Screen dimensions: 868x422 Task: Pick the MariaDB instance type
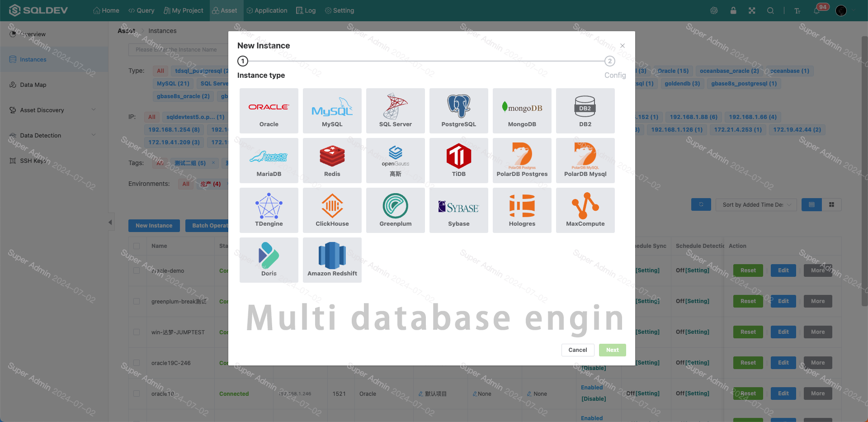tap(269, 161)
